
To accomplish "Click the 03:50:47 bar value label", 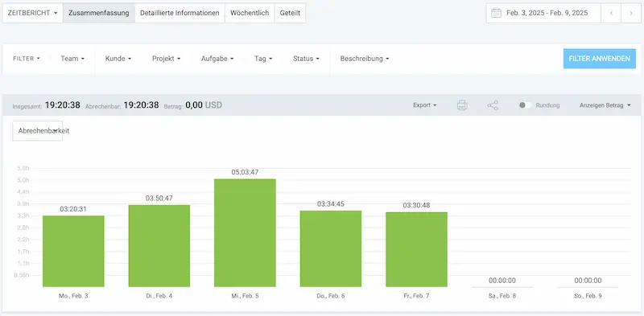I will (159, 199).
